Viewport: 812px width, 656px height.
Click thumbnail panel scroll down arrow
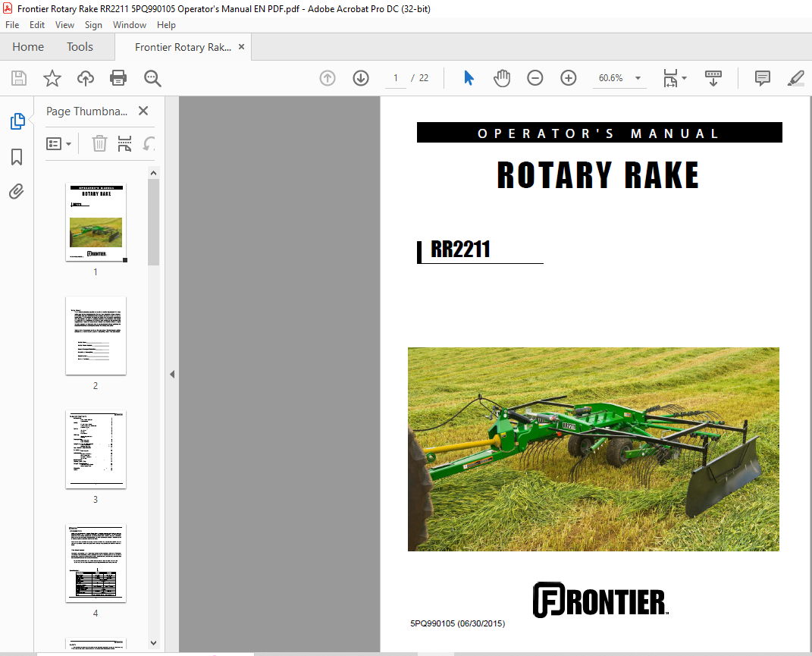click(x=153, y=643)
